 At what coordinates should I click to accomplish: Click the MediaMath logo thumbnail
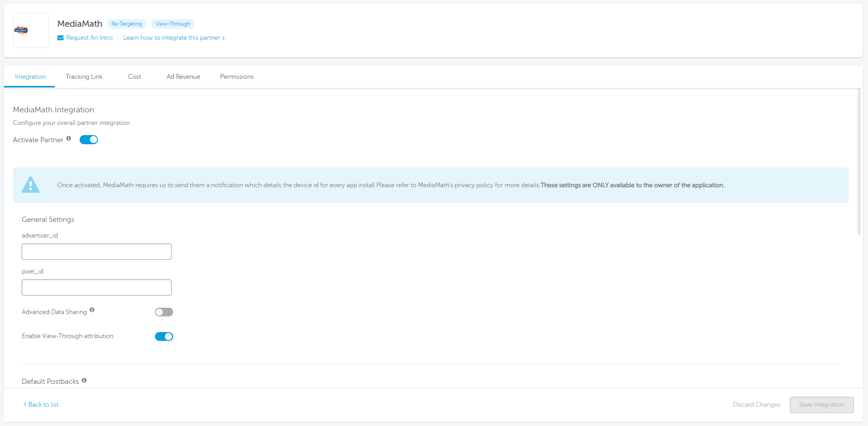31,30
